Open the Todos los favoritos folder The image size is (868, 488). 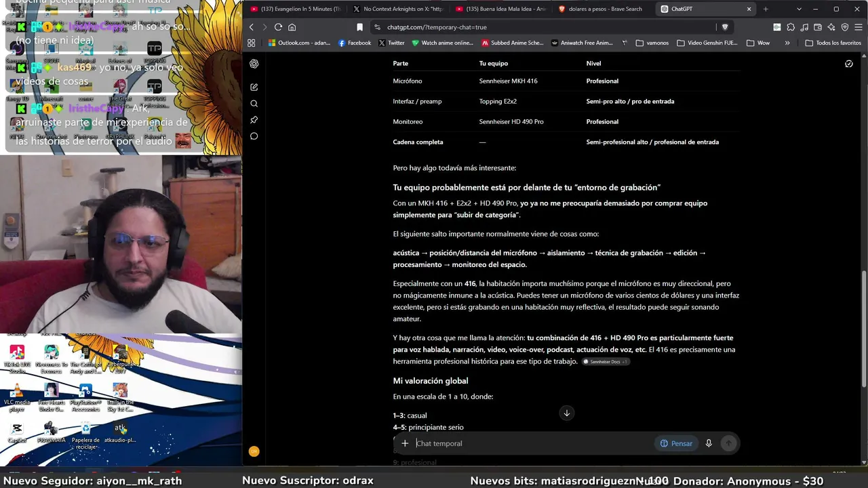pyautogui.click(x=833, y=43)
